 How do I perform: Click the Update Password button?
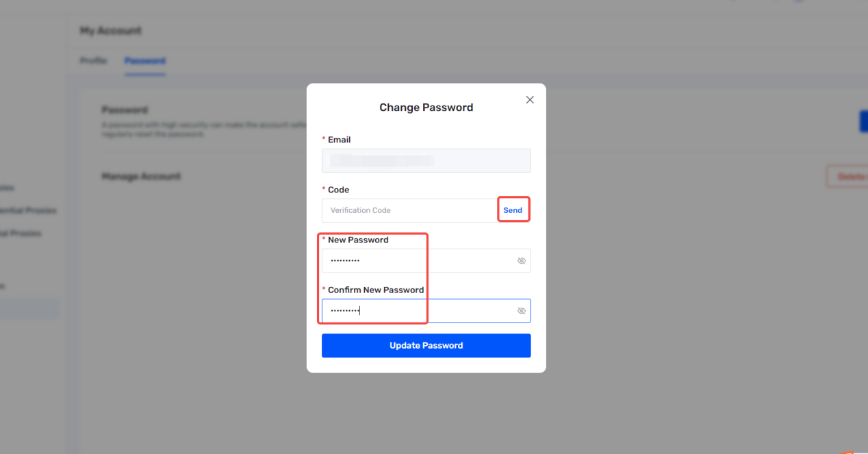(x=426, y=346)
